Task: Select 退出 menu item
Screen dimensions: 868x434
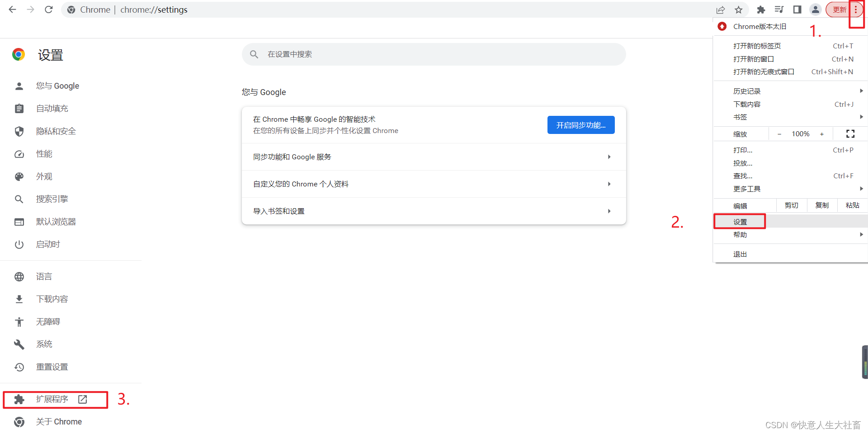Action: pos(790,254)
